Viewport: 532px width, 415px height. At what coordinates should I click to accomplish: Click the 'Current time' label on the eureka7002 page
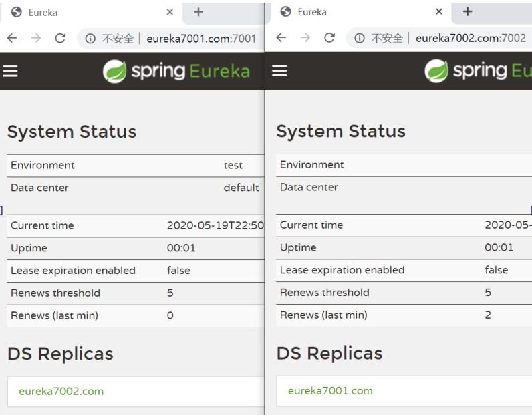(311, 225)
